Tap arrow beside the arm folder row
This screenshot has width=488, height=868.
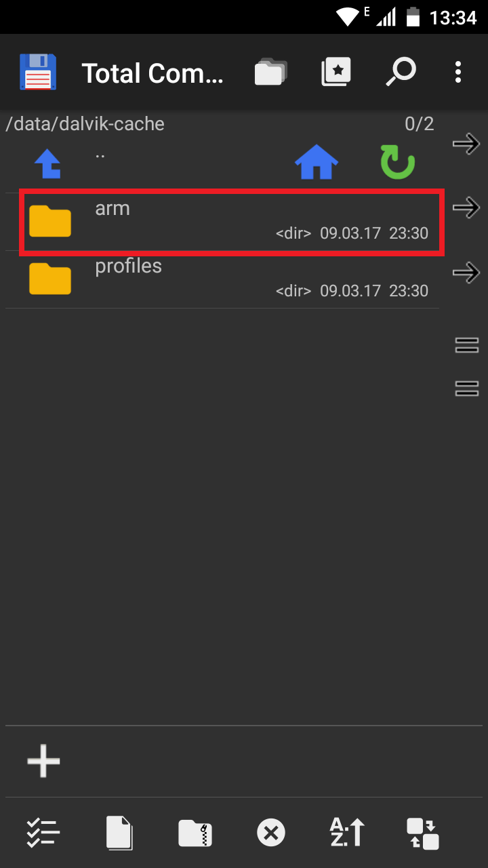point(466,208)
